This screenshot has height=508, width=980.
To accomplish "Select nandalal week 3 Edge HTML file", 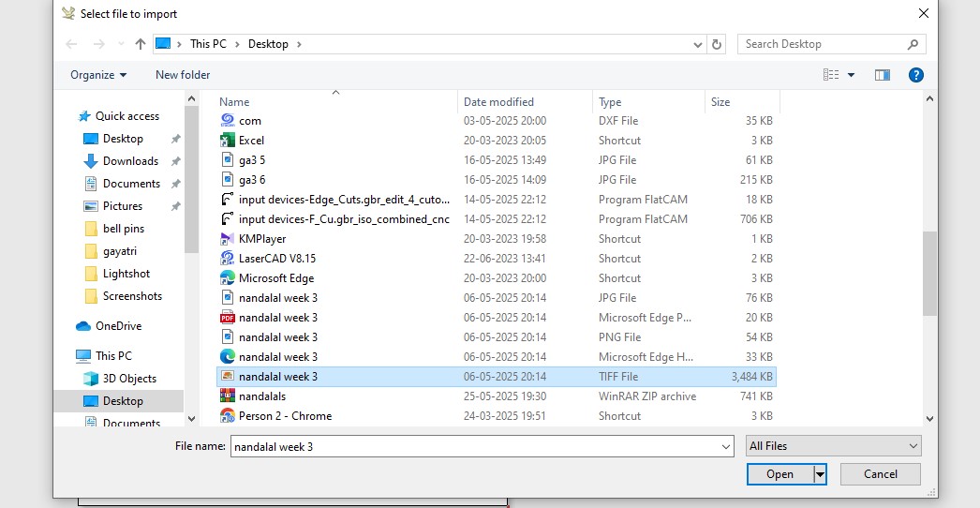I will tap(497, 357).
